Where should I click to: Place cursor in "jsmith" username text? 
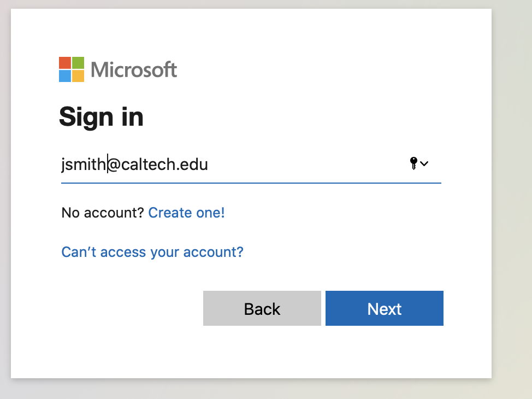click(x=83, y=164)
